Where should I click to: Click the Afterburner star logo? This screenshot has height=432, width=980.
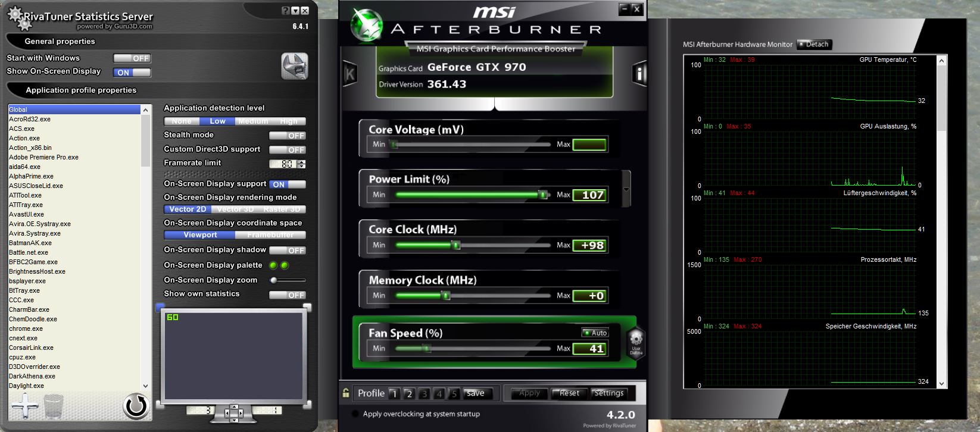coord(366,26)
